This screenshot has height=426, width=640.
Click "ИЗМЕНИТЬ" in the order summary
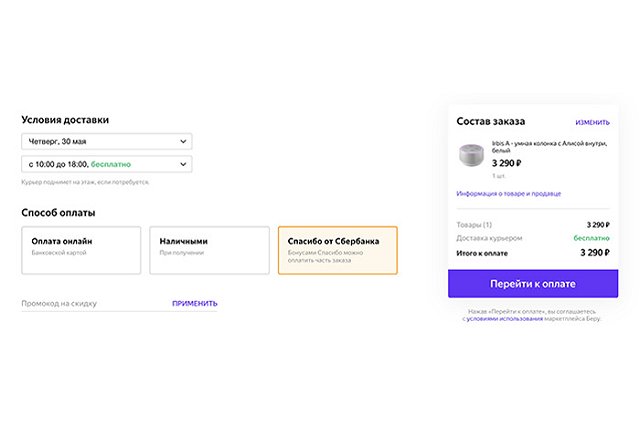point(592,122)
